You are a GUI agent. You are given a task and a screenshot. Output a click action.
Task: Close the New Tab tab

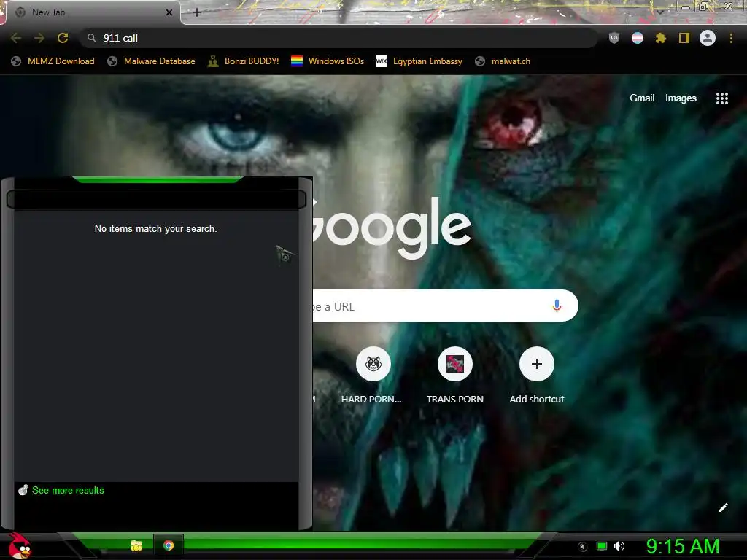pyautogui.click(x=169, y=12)
